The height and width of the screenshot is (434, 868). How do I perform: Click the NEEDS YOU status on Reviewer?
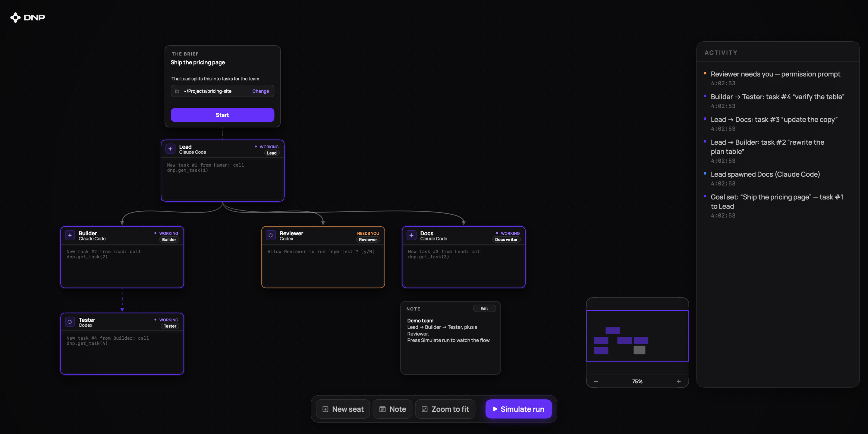(368, 234)
